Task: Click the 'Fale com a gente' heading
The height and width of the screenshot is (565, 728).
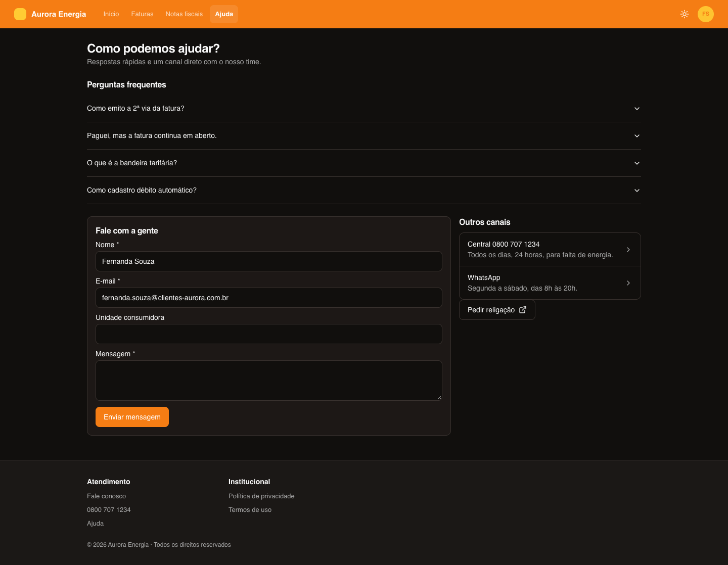Action: 127,231
